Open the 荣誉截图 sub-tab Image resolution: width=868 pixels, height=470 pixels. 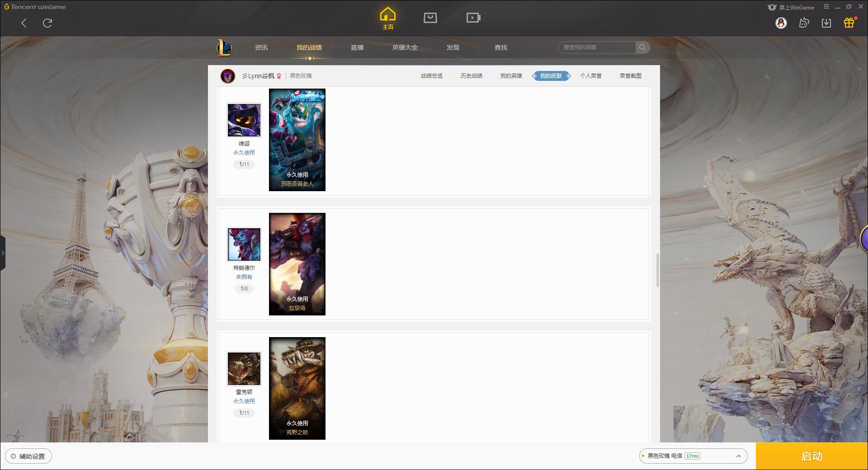631,76
